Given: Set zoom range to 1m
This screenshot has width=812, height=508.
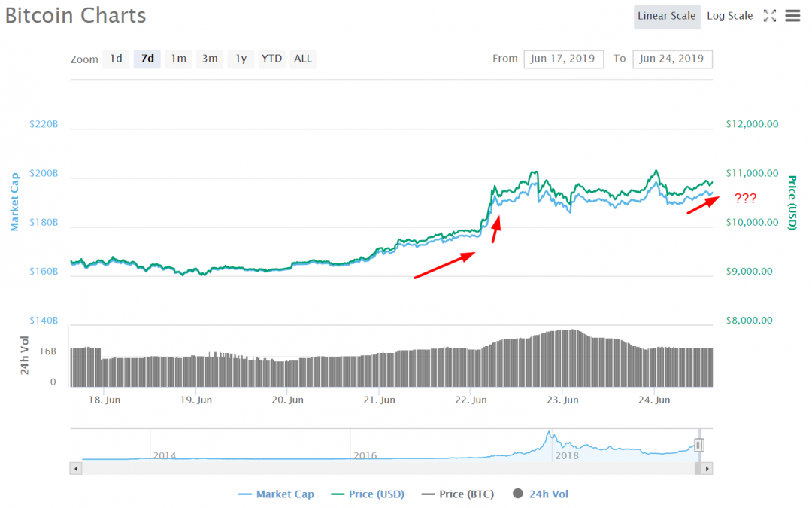Looking at the screenshot, I should click(x=179, y=59).
